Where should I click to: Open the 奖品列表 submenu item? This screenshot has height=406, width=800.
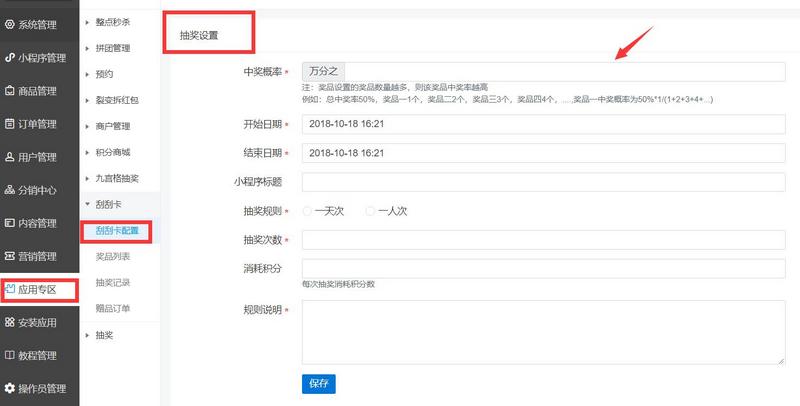113,257
